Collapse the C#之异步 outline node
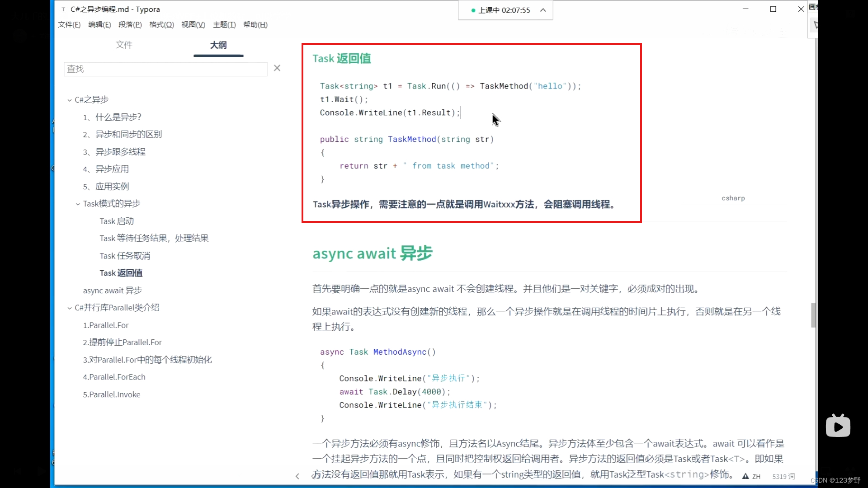Image resolution: width=868 pixels, height=488 pixels. tap(69, 100)
